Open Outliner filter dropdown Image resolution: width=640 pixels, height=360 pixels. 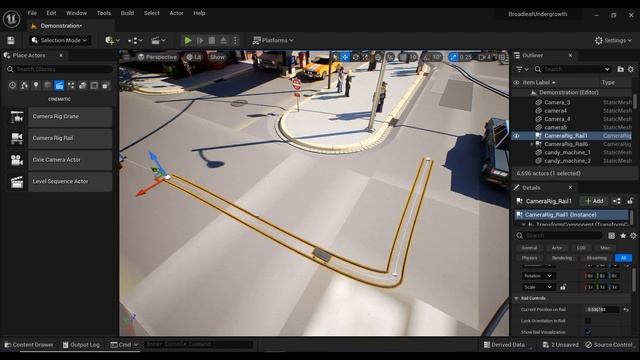[x=522, y=69]
